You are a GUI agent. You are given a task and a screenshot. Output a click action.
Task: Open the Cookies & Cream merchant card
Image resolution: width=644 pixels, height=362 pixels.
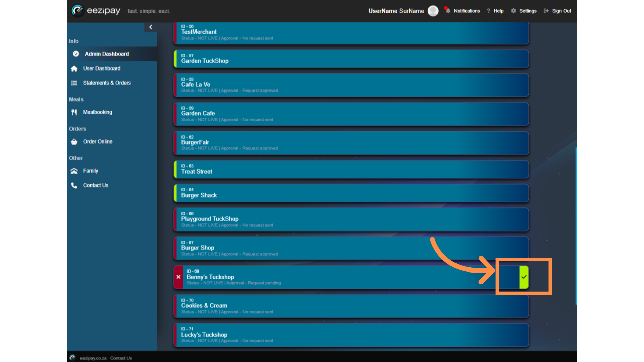coord(351,306)
